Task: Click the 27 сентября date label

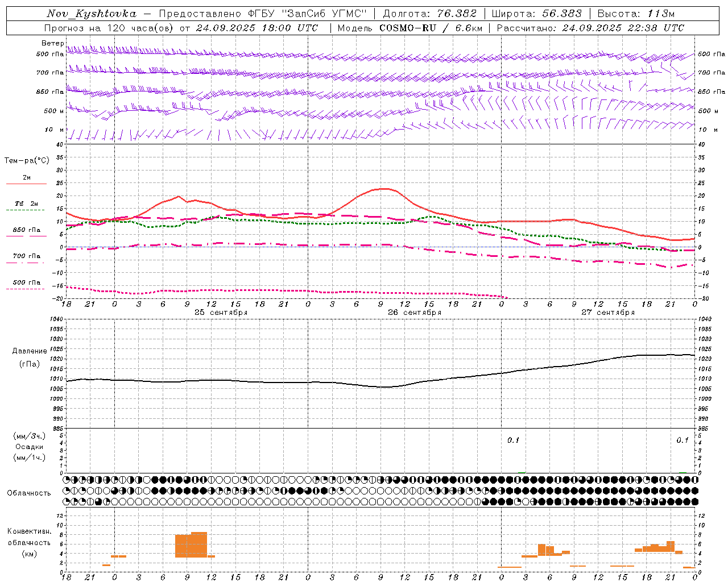Action: 608,313
